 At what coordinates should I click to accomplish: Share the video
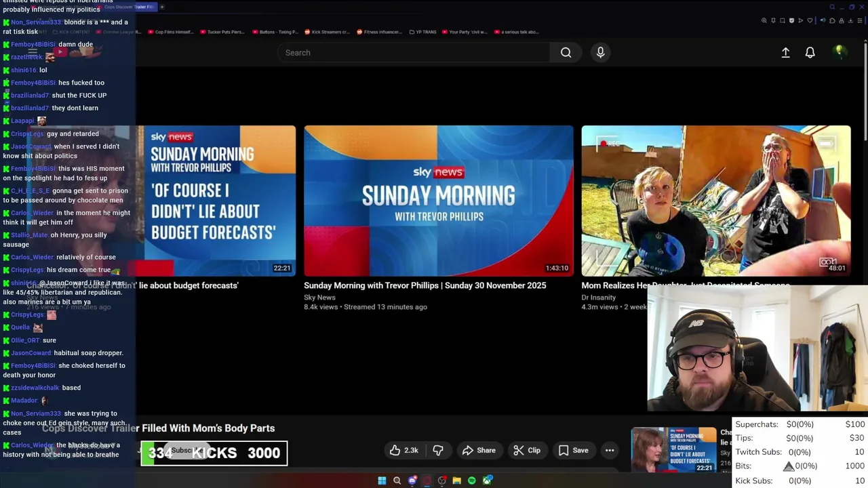point(479,450)
